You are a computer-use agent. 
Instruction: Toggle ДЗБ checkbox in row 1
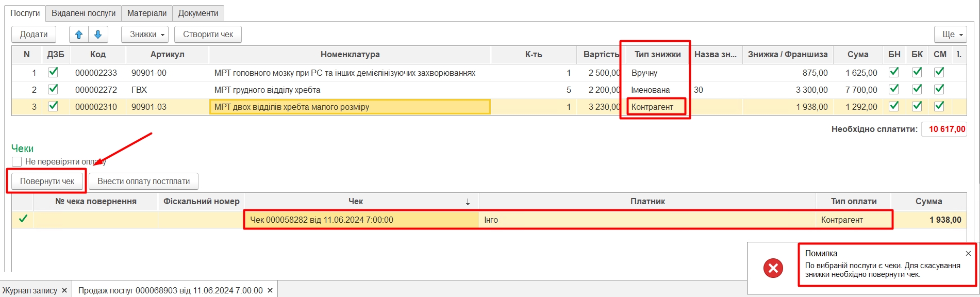[53, 73]
